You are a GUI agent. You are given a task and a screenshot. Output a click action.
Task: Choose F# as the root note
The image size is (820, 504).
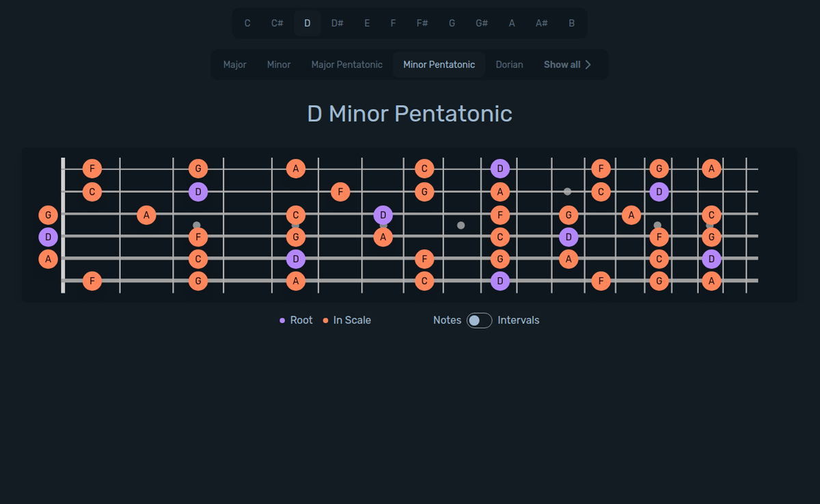pos(422,23)
